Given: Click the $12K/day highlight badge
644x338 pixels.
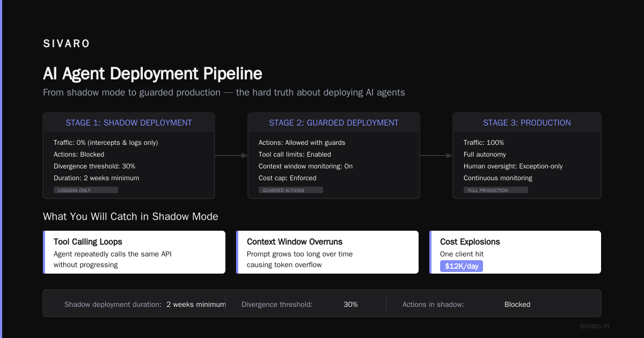Looking at the screenshot, I should point(462,266).
